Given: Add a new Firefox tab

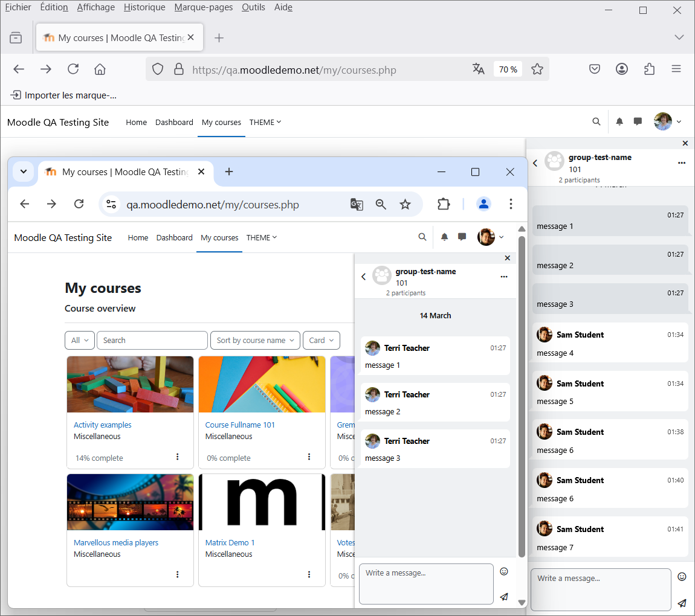Looking at the screenshot, I should [219, 37].
